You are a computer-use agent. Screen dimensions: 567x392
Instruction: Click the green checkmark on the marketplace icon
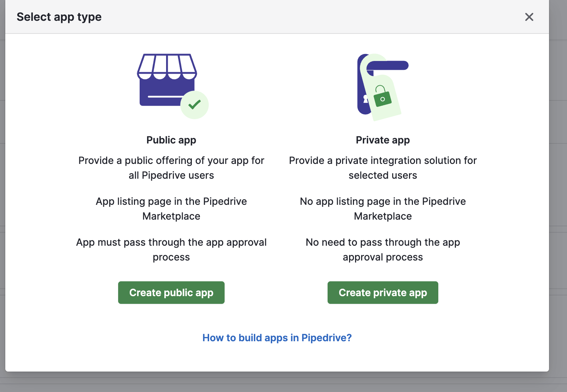(x=194, y=104)
